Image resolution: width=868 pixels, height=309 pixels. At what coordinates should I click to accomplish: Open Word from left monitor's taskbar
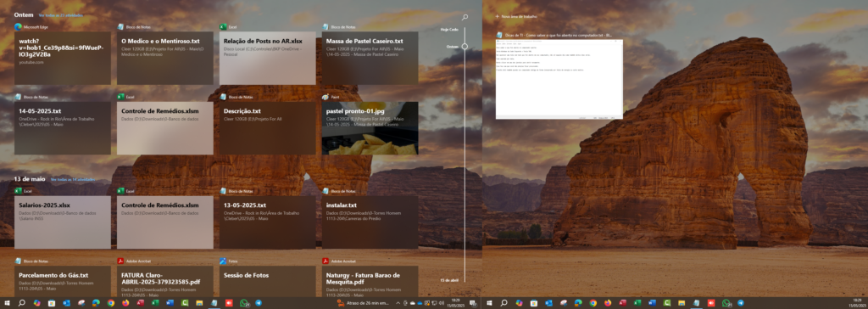(x=170, y=303)
